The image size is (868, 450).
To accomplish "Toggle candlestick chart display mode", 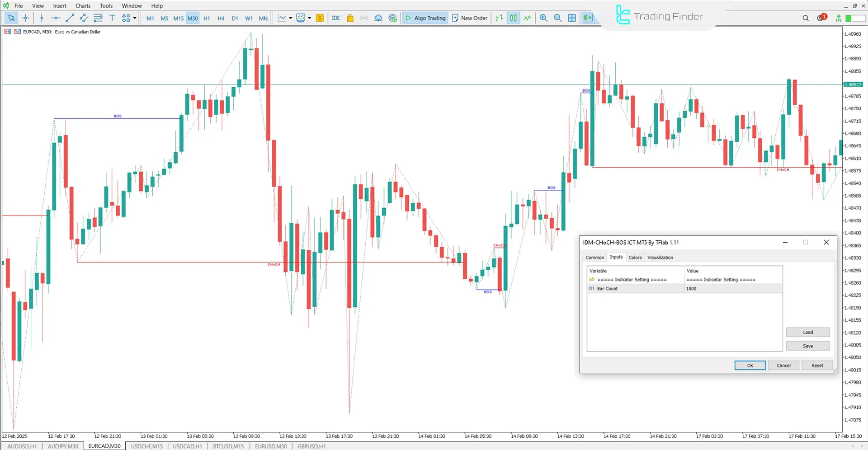I will (x=513, y=18).
